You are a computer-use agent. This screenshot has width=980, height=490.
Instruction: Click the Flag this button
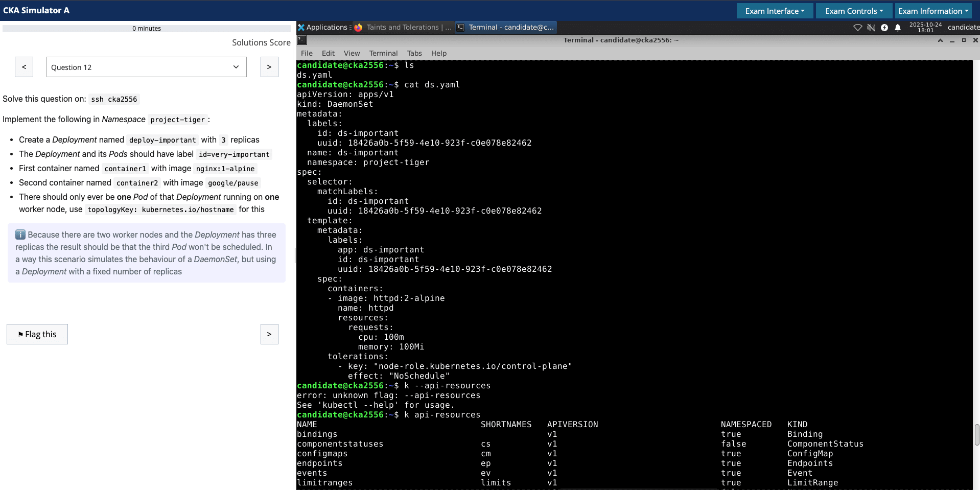(x=37, y=334)
